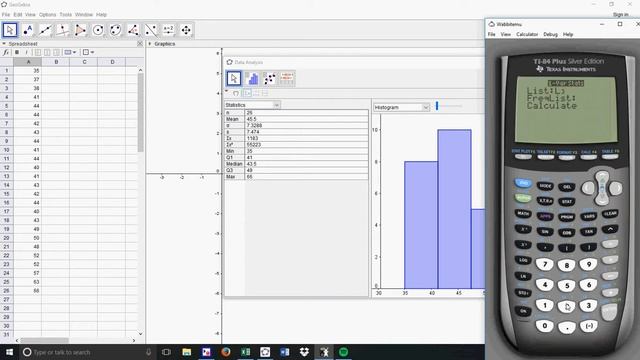This screenshot has width=640, height=360.
Task: Select the Move arrow tool in GeoGebra toolbar
Action: (10, 30)
